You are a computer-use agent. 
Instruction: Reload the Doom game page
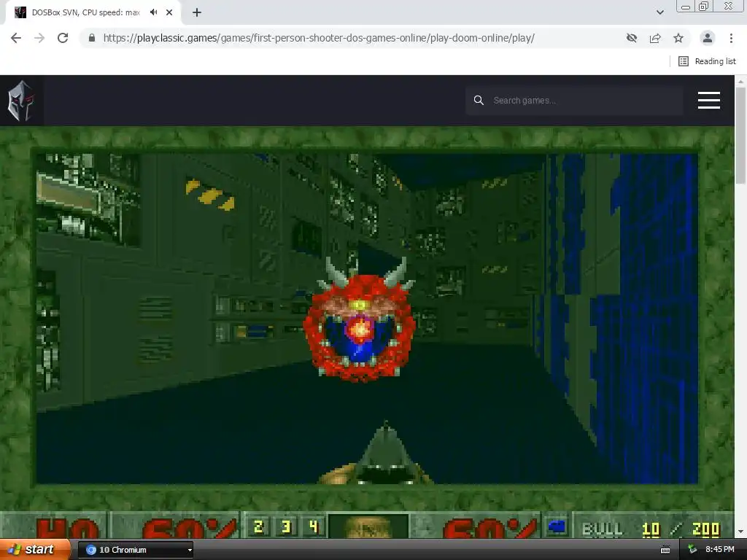[x=63, y=38]
